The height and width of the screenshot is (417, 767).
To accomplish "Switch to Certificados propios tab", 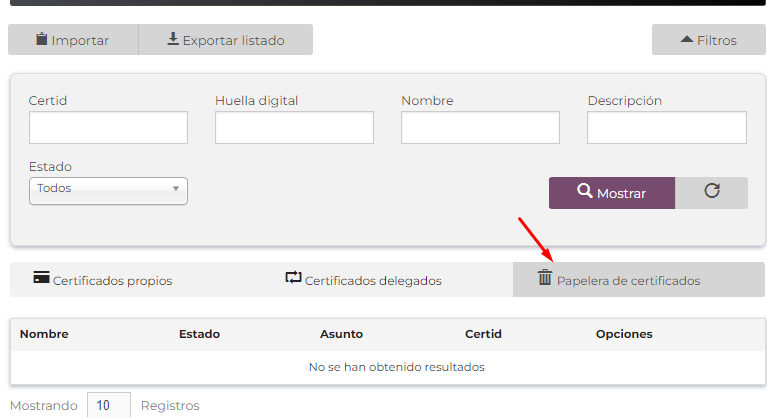I will (103, 279).
